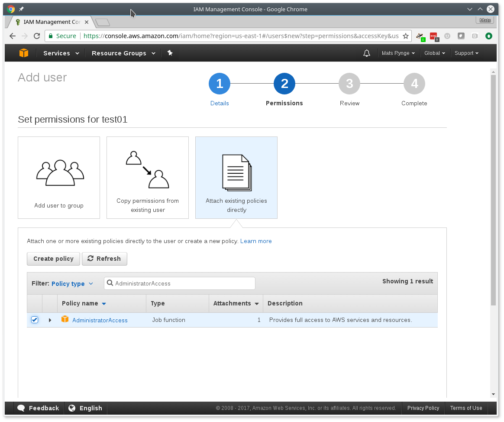Click the Job function cell
The image size is (504, 422).
[x=168, y=320]
